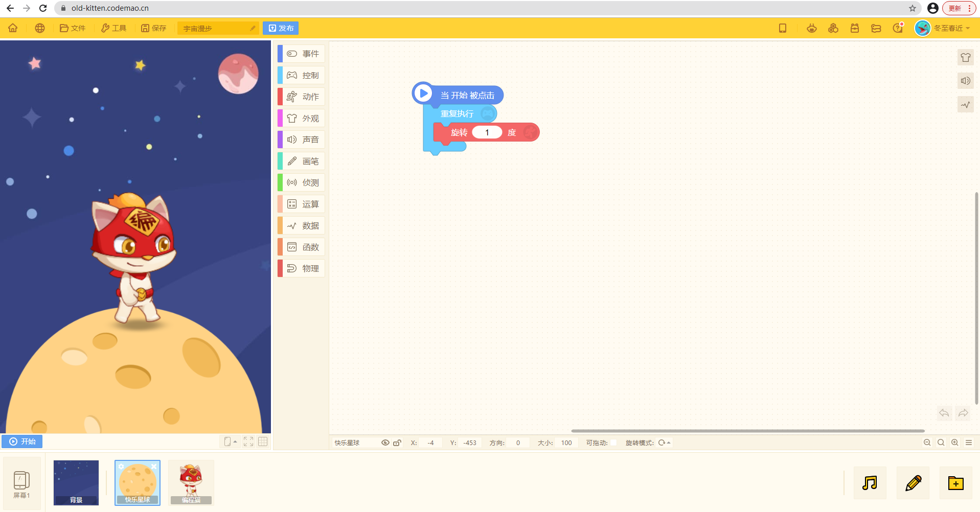Select the 运算 operators block category
Image resolution: width=980 pixels, height=512 pixels.
(301, 204)
